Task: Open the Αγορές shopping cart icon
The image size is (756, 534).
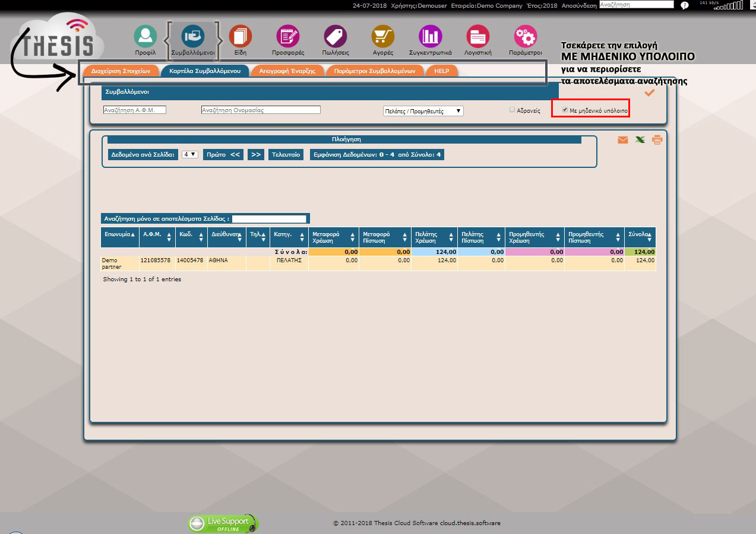Action: (383, 37)
